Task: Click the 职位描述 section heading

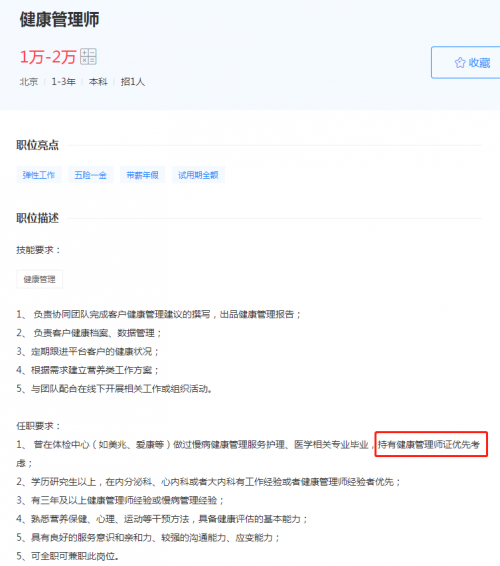Action: pos(38,218)
